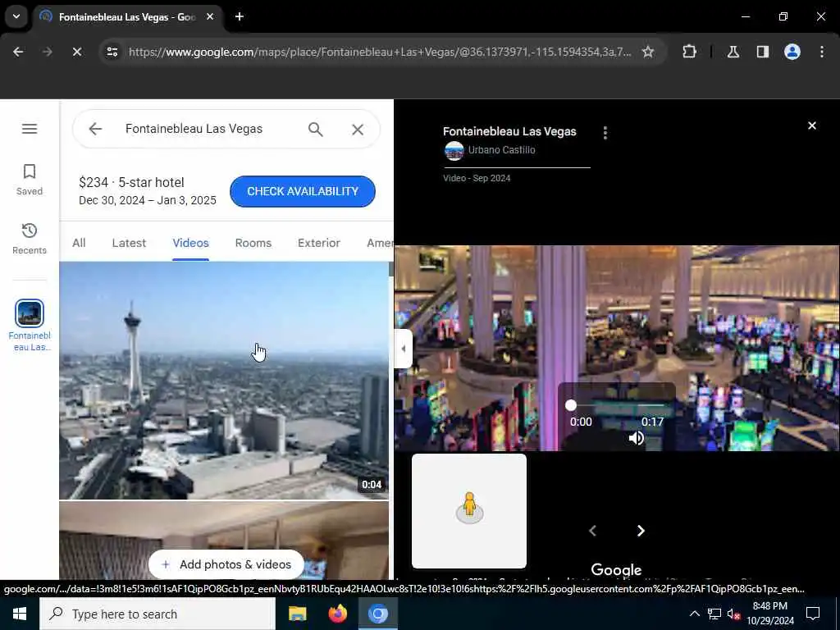
Task: Launch Firefox from taskbar
Action: click(x=337, y=614)
